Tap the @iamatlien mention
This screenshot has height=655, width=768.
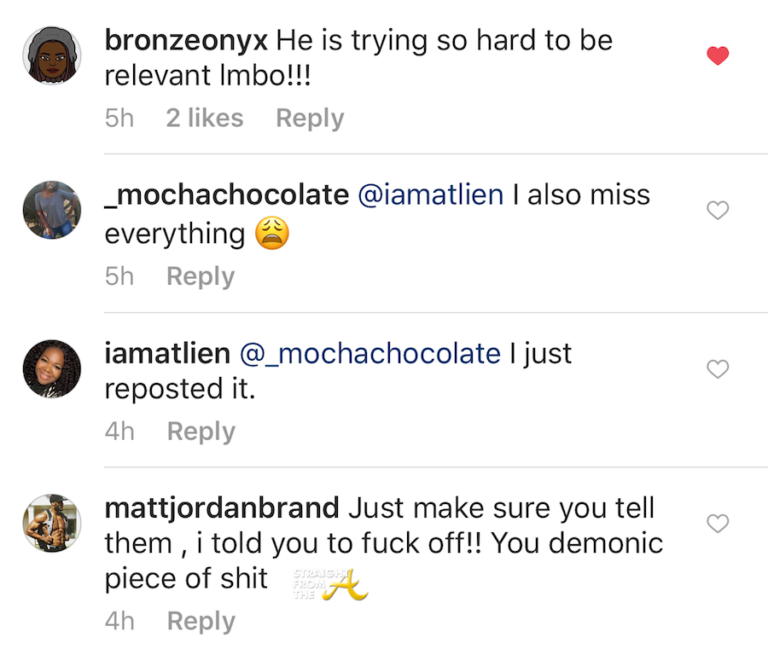pos(430,195)
